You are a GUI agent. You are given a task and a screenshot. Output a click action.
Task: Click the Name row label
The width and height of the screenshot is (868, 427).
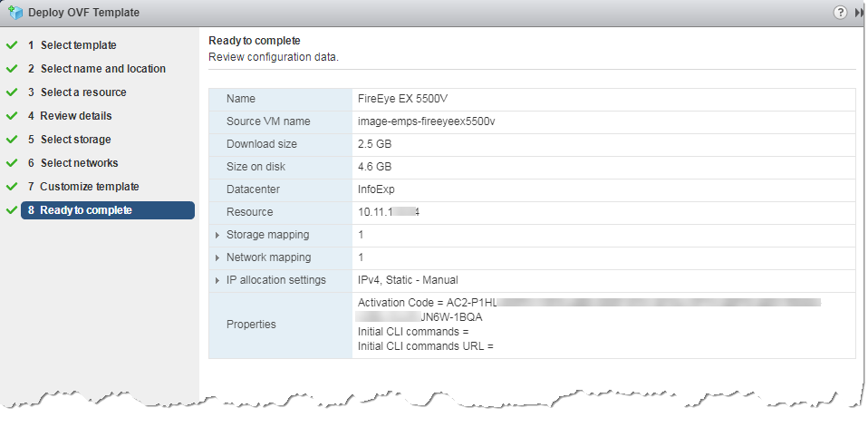pyautogui.click(x=241, y=99)
